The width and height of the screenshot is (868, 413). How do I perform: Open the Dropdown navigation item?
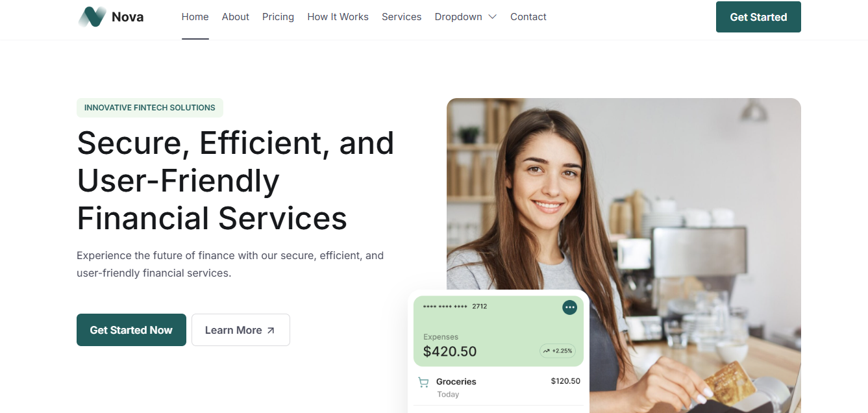pyautogui.click(x=465, y=17)
